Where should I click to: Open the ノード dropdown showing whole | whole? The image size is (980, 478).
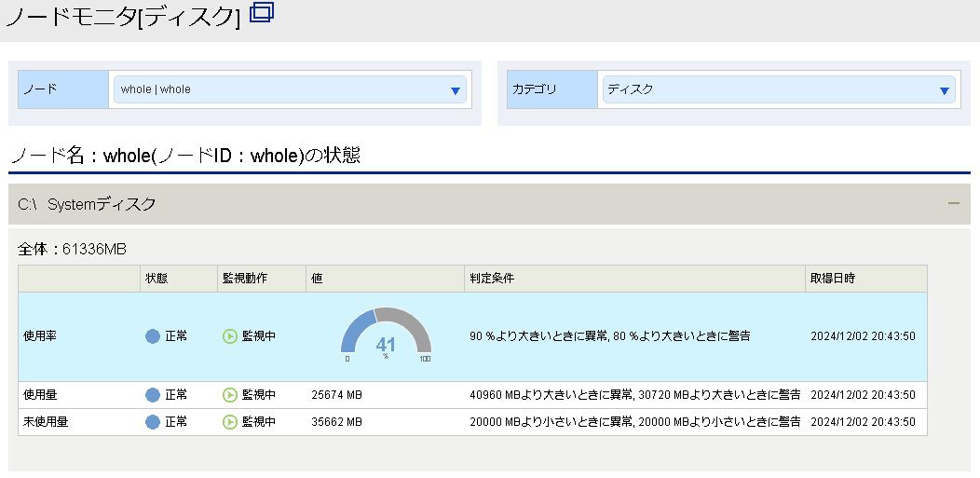[x=290, y=89]
